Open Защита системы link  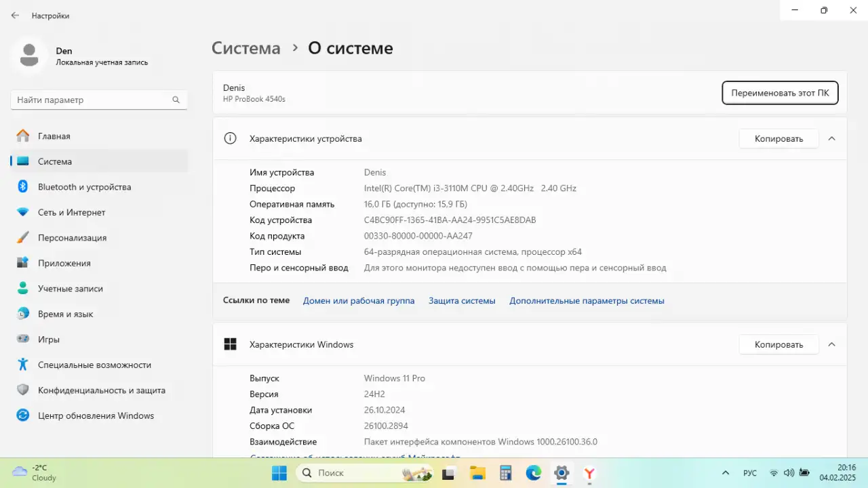[462, 300]
